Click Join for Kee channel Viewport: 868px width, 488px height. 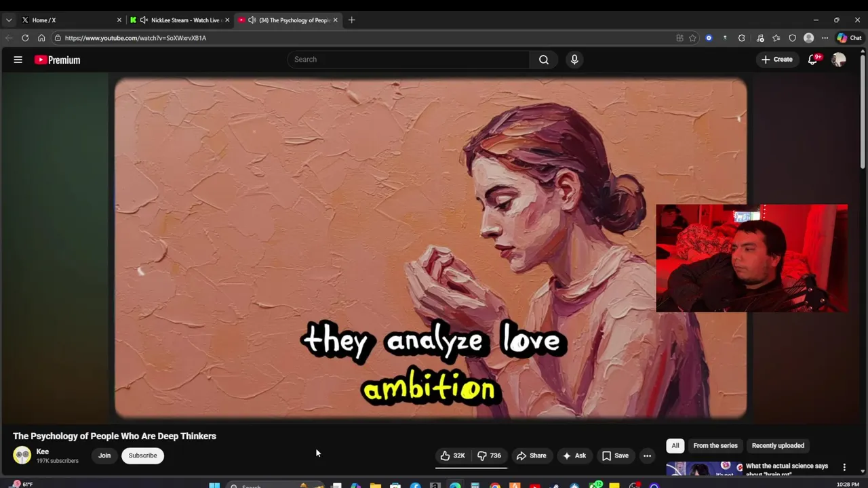coord(104,455)
